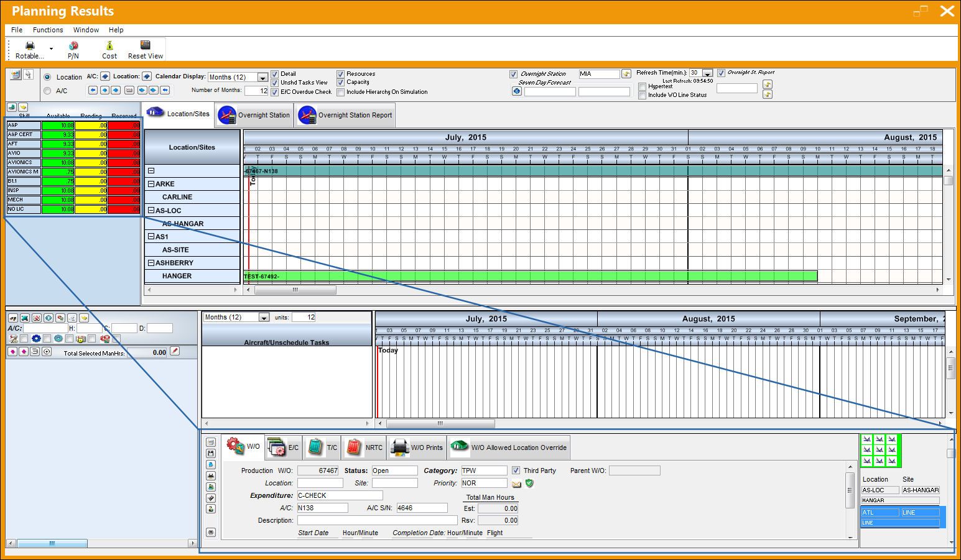Open W/O Allowed Location Override tab
961x560 pixels.
click(x=508, y=447)
